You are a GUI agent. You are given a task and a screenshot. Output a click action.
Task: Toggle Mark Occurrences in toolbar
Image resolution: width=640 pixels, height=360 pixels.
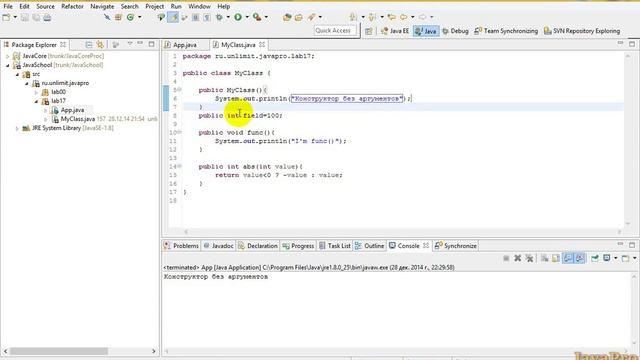click(173, 17)
